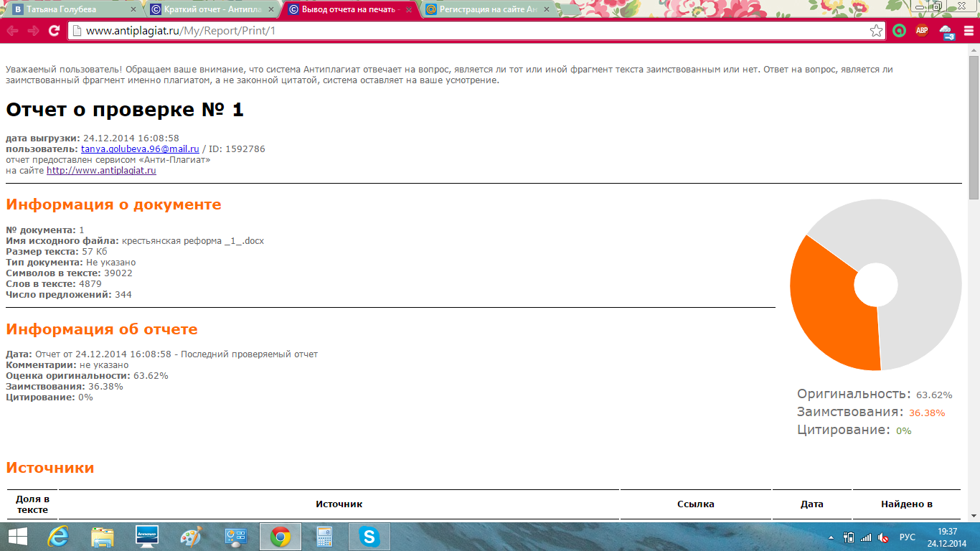Click the Дата column header
980x551 pixels.
tap(812, 504)
